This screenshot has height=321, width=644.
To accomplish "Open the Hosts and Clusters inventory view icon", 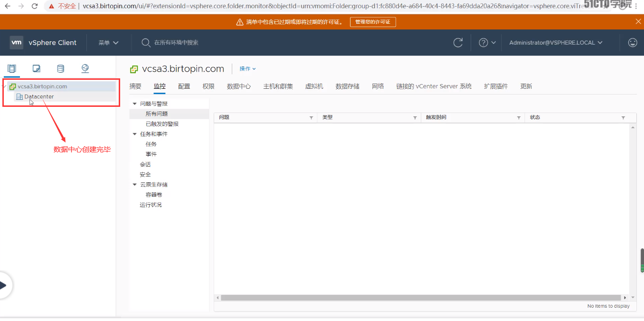I will click(x=12, y=69).
